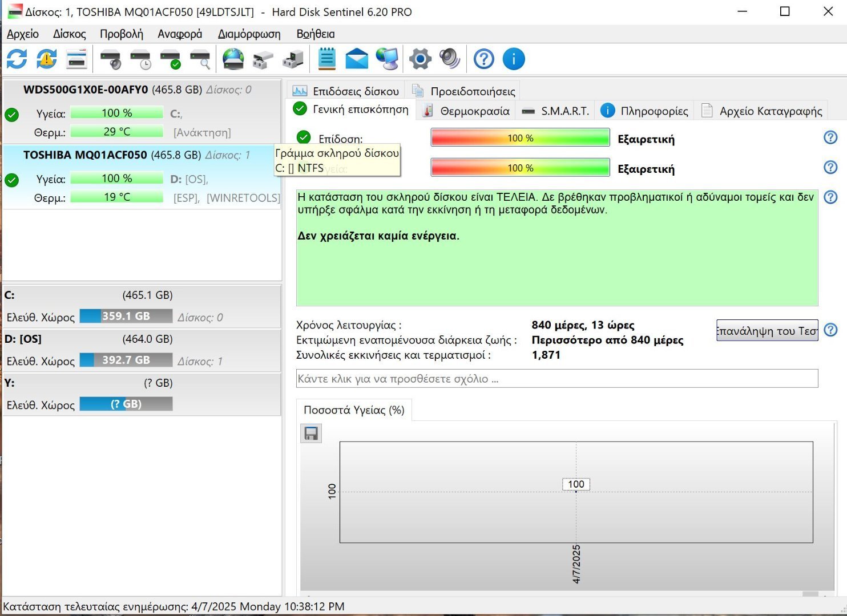Click the C: free space bar 359.1 GB
847x616 pixels.
coord(126,316)
